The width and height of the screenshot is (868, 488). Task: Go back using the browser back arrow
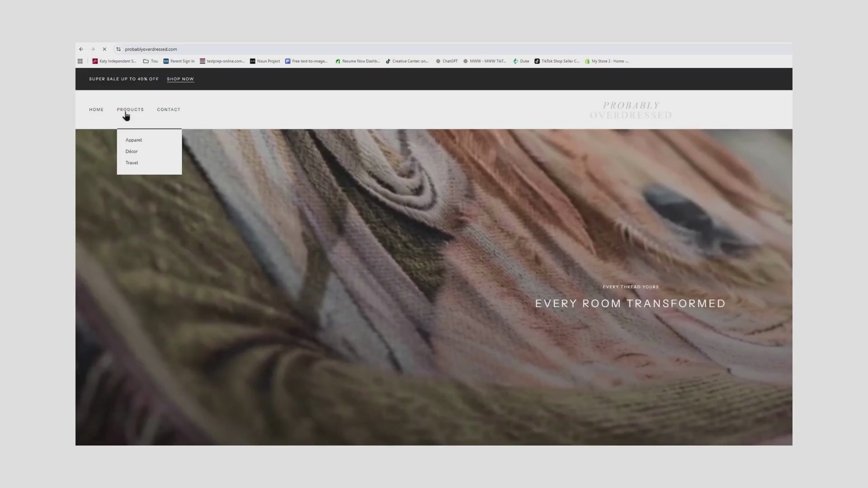81,49
